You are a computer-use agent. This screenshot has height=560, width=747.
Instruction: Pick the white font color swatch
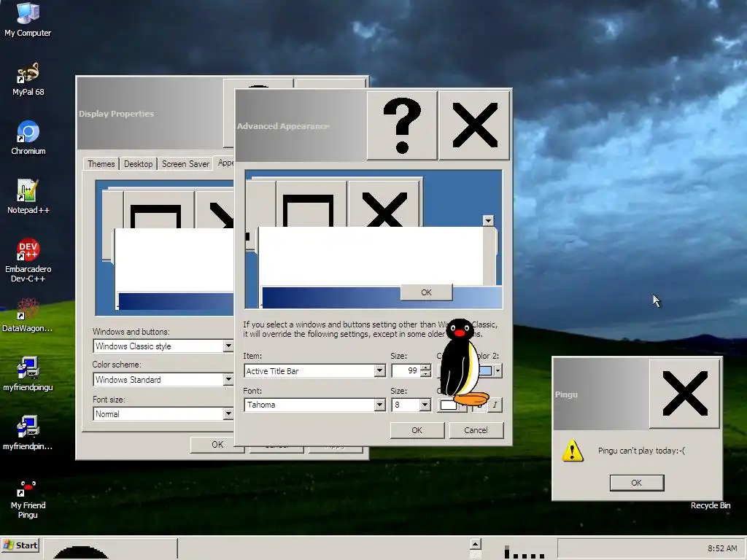(x=449, y=405)
